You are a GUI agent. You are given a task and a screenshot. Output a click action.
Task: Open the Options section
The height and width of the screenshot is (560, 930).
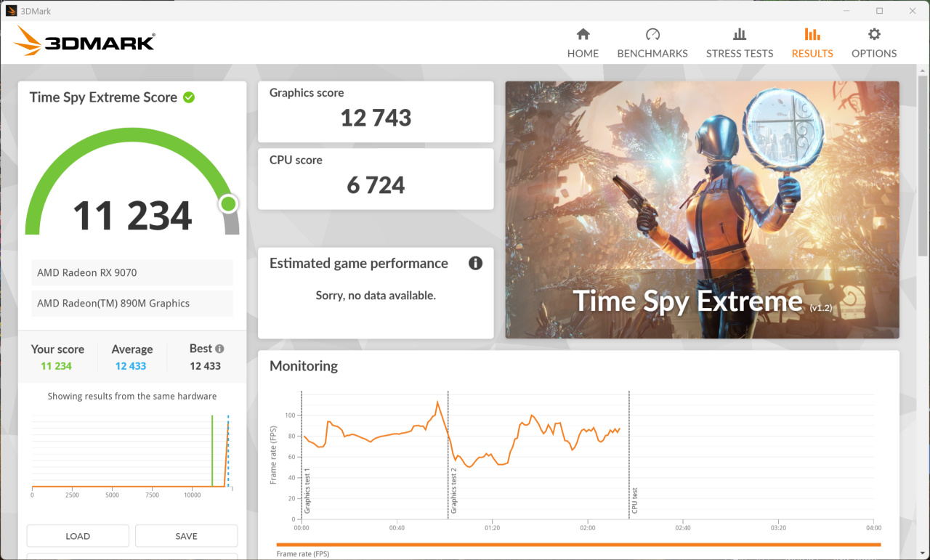pos(874,43)
